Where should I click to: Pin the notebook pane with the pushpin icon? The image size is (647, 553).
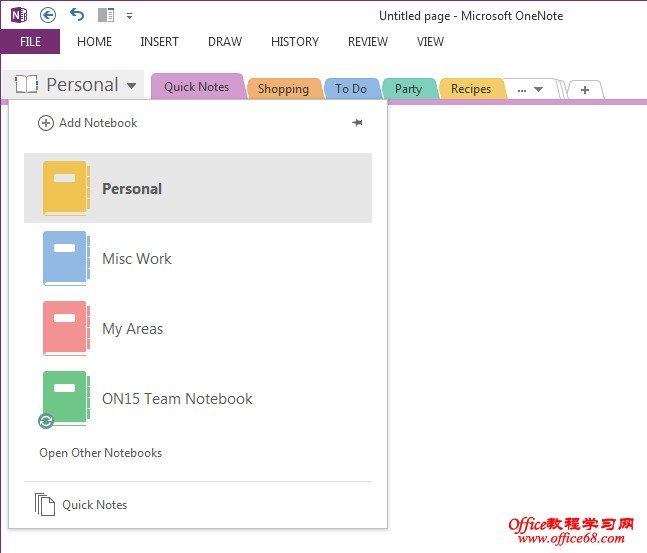357,122
